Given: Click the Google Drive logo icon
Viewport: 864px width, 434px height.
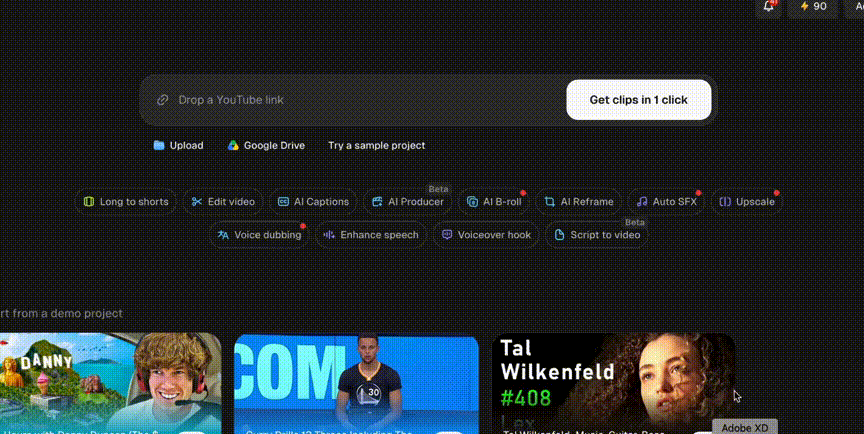Looking at the screenshot, I should click(233, 145).
